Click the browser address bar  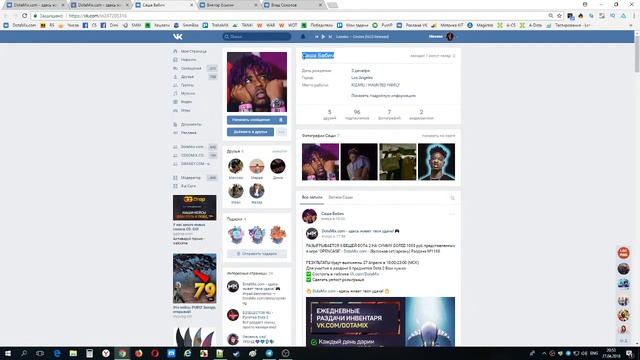286,16
